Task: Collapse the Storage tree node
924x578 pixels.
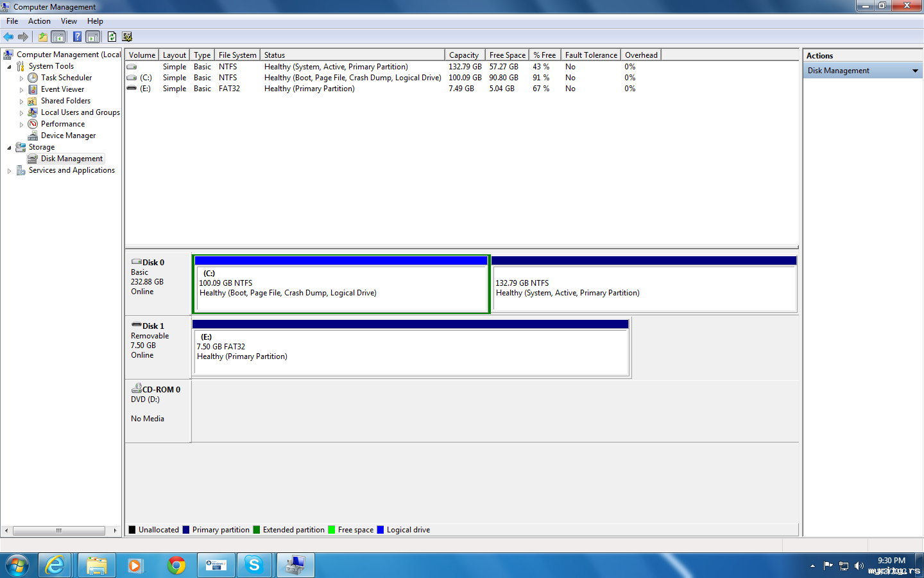Action: (9, 148)
